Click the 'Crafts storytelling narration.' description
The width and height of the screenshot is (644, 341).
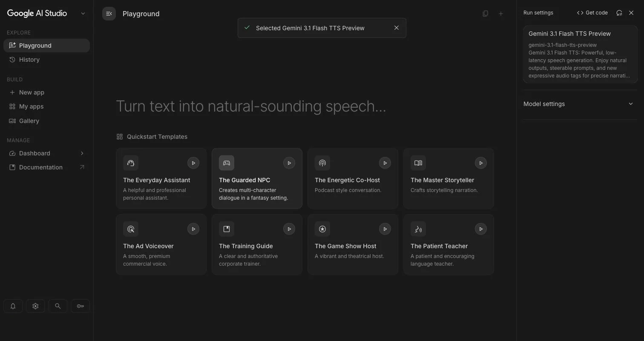[444, 190]
